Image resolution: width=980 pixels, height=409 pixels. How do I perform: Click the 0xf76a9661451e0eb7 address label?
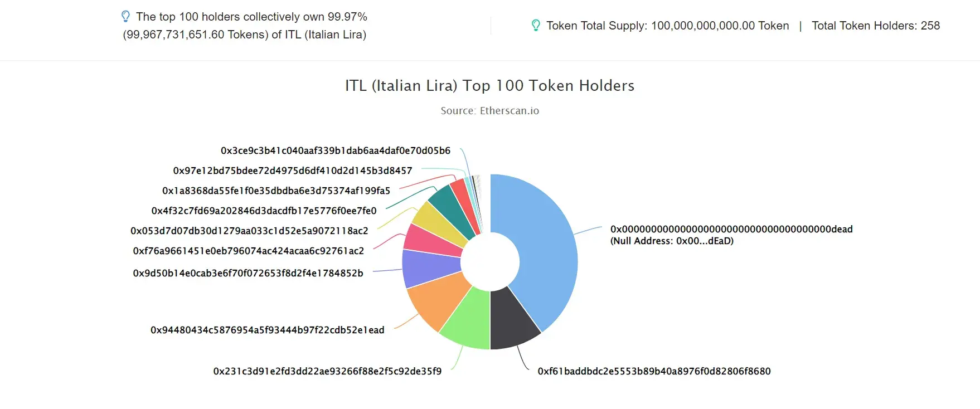(x=249, y=251)
